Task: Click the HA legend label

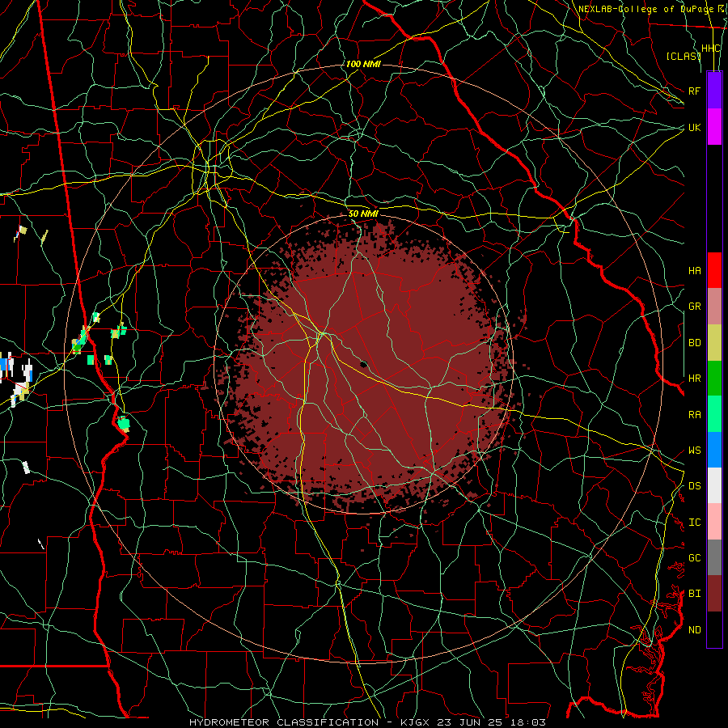Action: point(694,271)
